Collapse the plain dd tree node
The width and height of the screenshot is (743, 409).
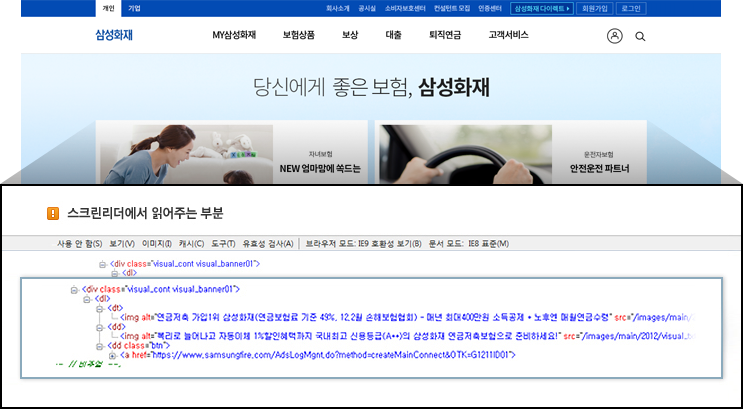pyautogui.click(x=100, y=327)
